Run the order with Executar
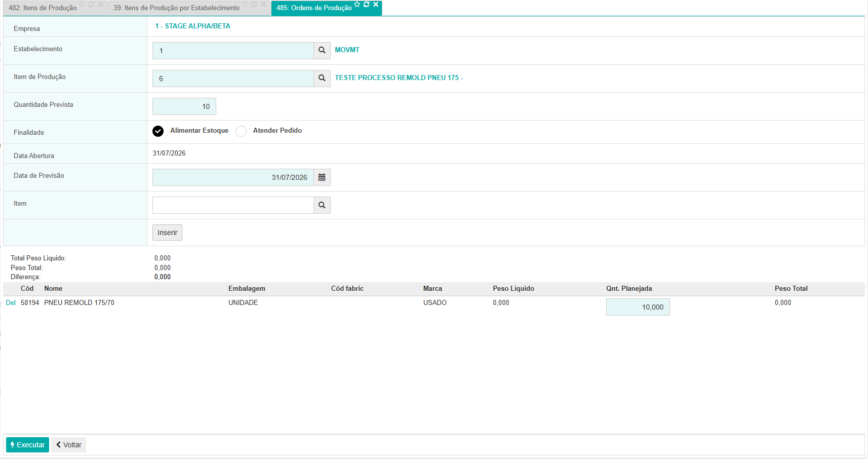The image size is (868, 460). pos(27,445)
